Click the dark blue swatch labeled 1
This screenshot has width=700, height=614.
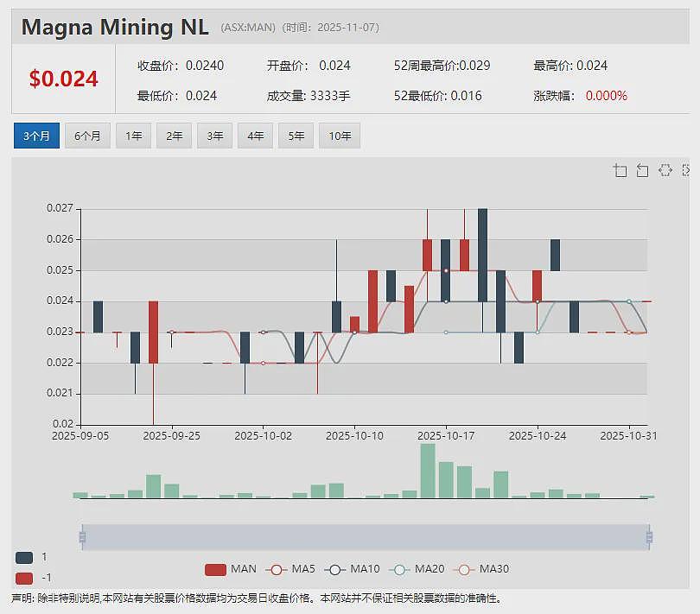[x=24, y=557]
